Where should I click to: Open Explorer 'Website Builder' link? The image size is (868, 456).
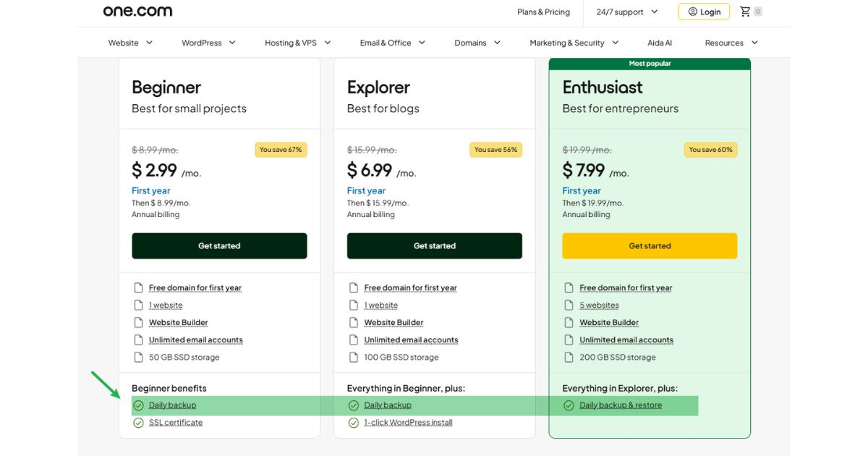click(394, 322)
